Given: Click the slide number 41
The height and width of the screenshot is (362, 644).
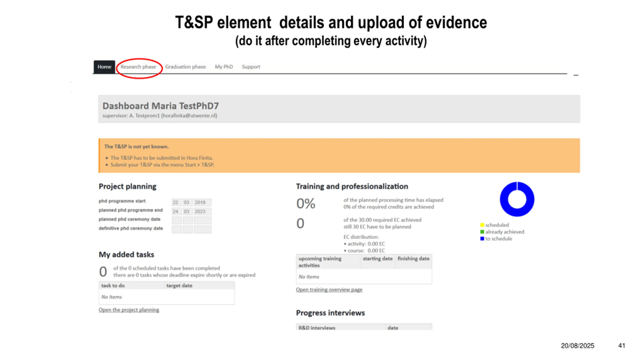Looking at the screenshot, I should [622, 346].
